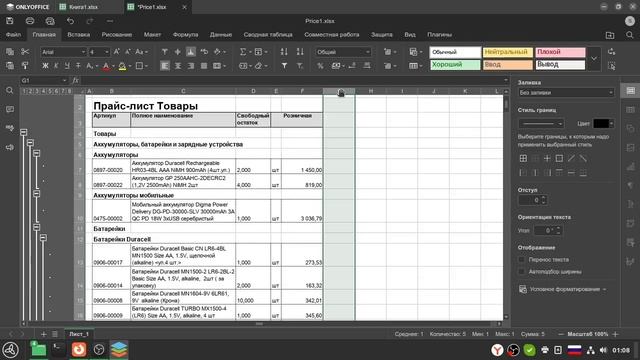Open border line style dropdown
This screenshot has width=640, height=360.
click(541, 124)
